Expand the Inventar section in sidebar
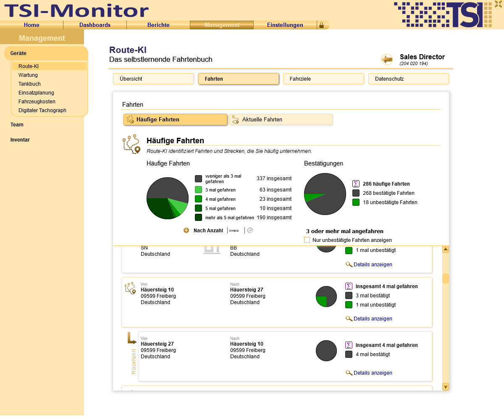This screenshot has height=420, width=504. pos(20,140)
